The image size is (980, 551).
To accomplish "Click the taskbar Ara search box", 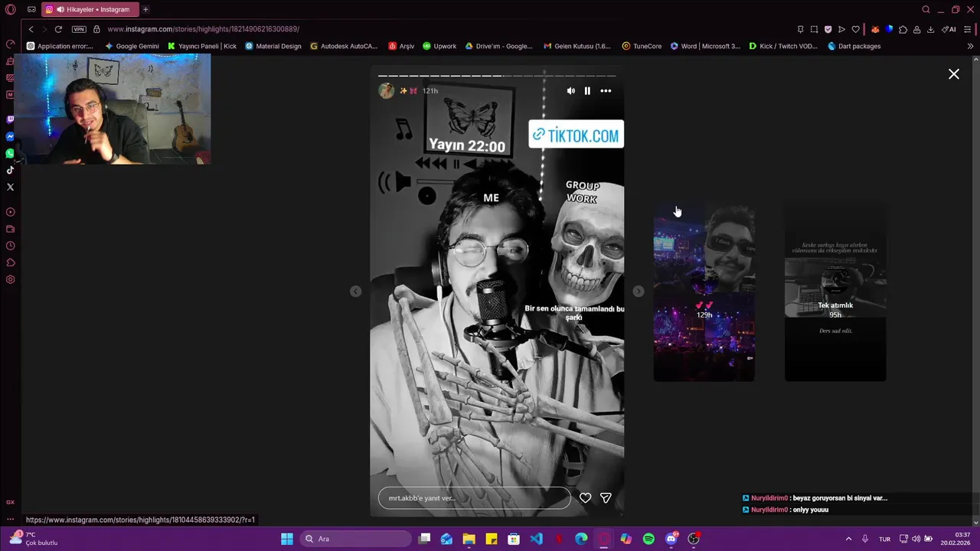I will coord(356,539).
